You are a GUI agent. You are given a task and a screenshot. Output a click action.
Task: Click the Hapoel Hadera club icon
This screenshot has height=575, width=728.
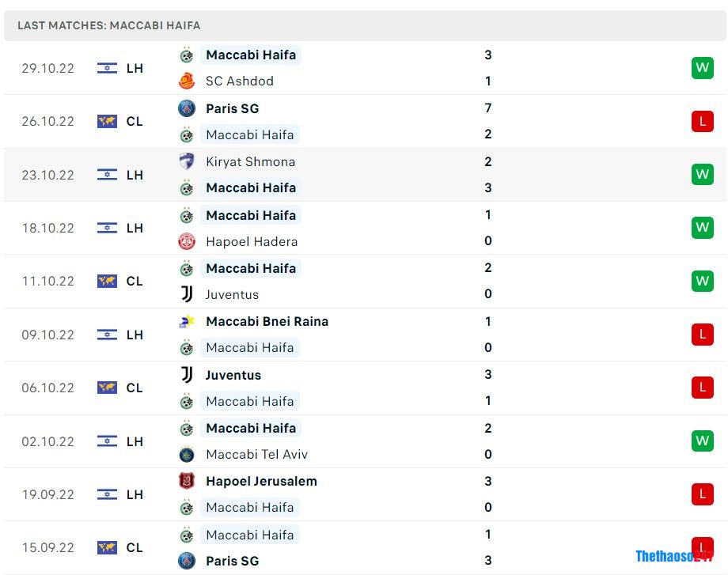pos(187,241)
